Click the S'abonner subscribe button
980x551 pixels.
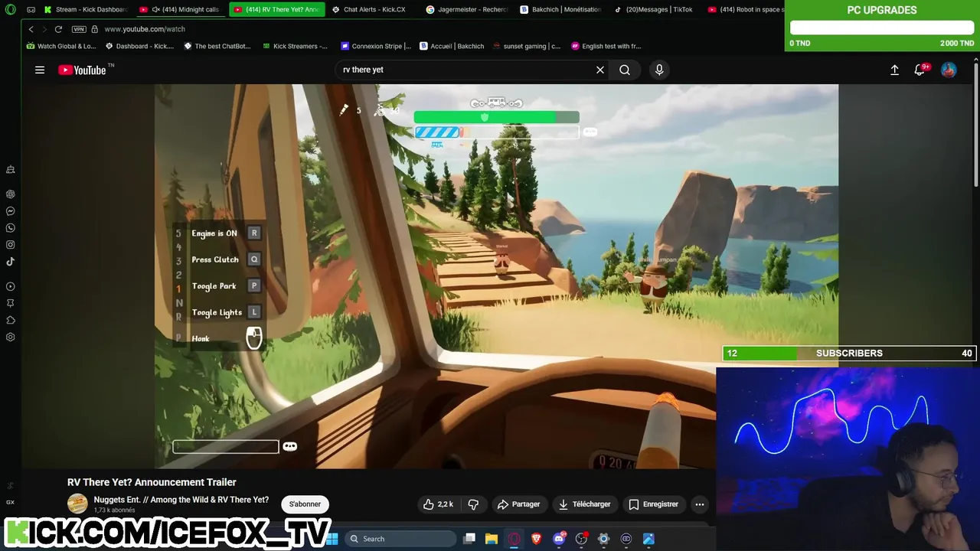[x=305, y=504]
